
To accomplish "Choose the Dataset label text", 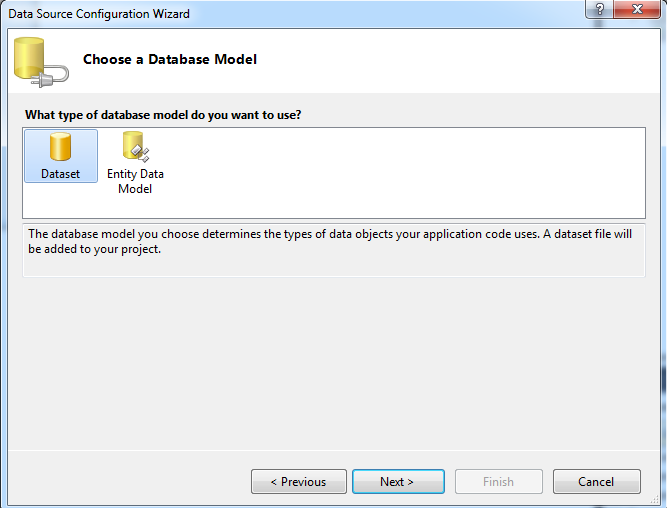I will (x=60, y=174).
